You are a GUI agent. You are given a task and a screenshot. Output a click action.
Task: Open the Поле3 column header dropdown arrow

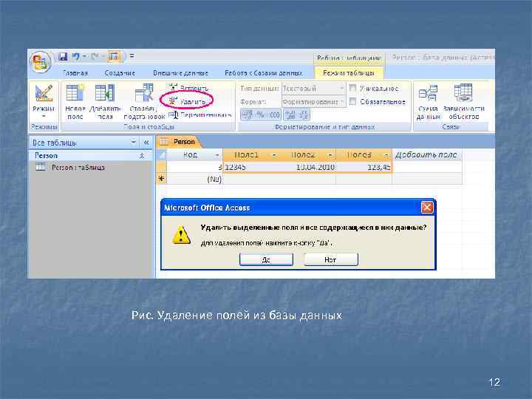pos(386,155)
